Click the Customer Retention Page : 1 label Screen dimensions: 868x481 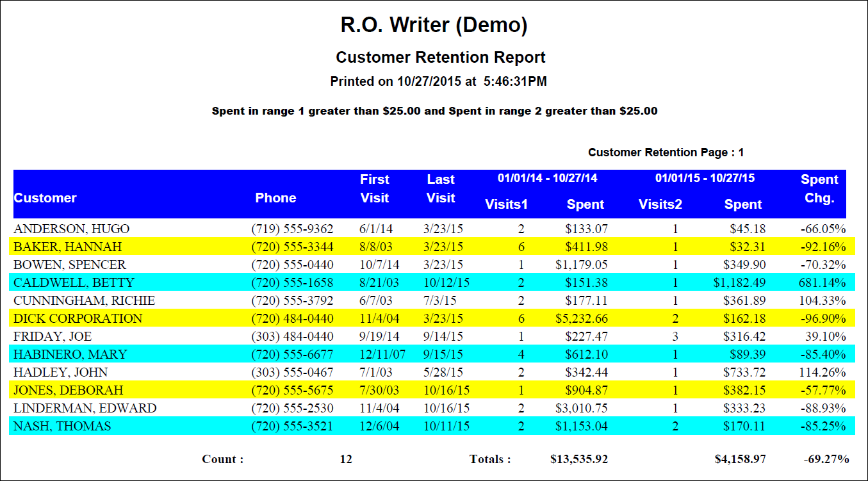(666, 152)
